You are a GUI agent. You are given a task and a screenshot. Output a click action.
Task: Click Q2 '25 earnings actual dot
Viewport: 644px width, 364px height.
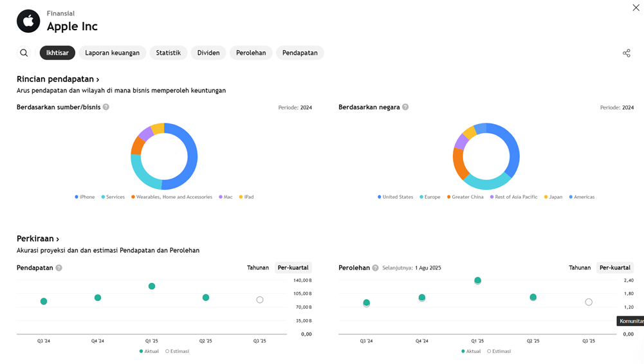point(533,297)
